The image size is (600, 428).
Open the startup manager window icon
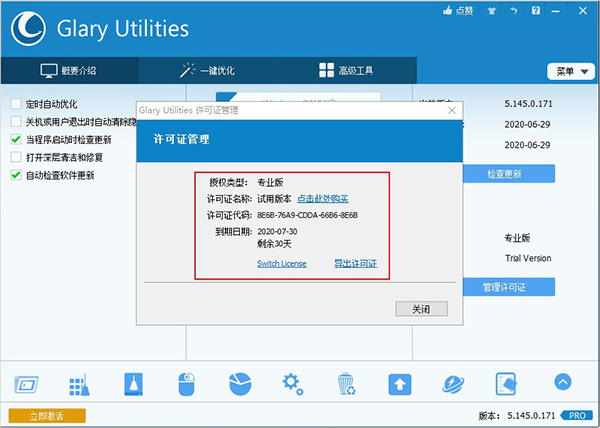tap(26, 384)
